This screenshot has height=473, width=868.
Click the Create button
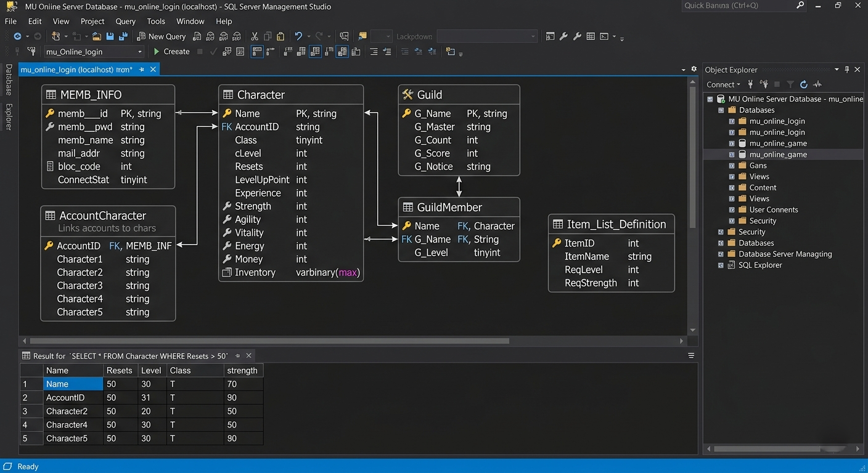point(171,52)
